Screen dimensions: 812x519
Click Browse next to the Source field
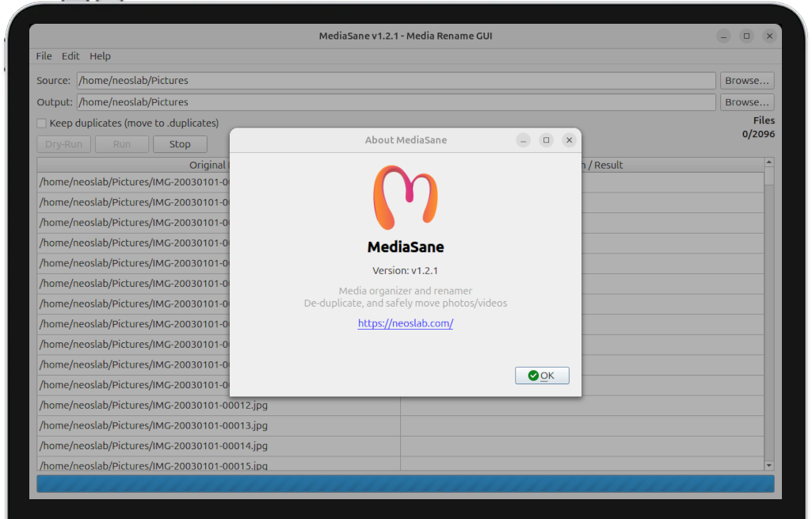(746, 80)
